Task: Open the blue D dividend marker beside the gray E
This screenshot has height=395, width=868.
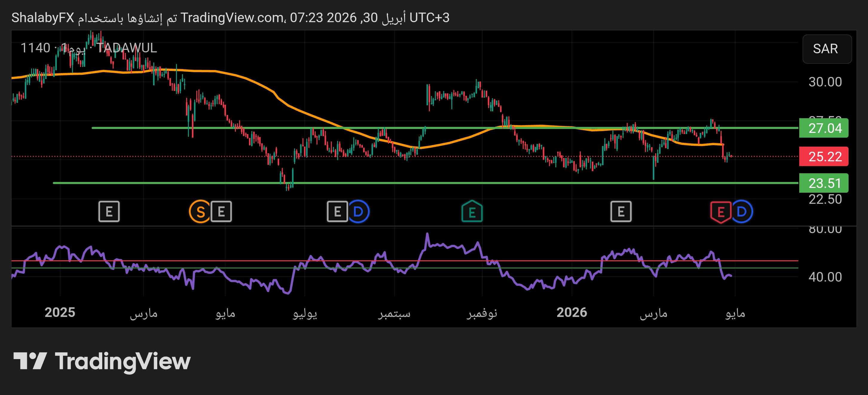Action: click(x=358, y=212)
